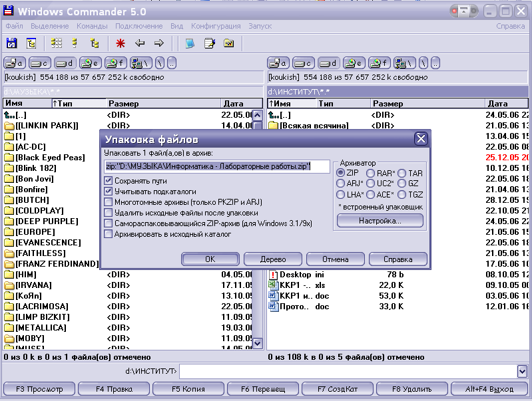Viewport: 532px width, 401px height.
Task: Check 'Архивировать в исходный каталог' checkbox
Action: pyautogui.click(x=109, y=234)
